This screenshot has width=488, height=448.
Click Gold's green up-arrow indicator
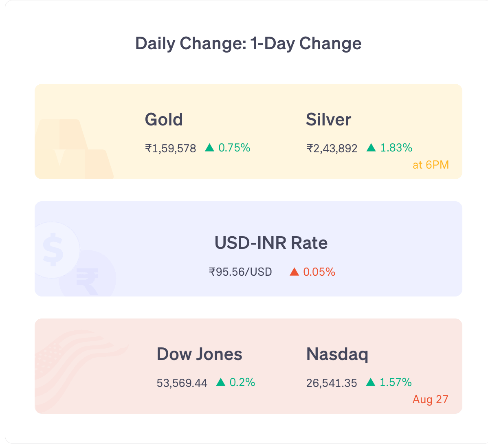[x=209, y=147]
